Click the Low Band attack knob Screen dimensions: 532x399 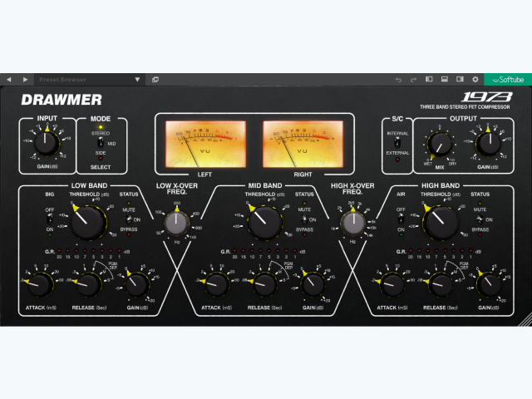click(39, 285)
